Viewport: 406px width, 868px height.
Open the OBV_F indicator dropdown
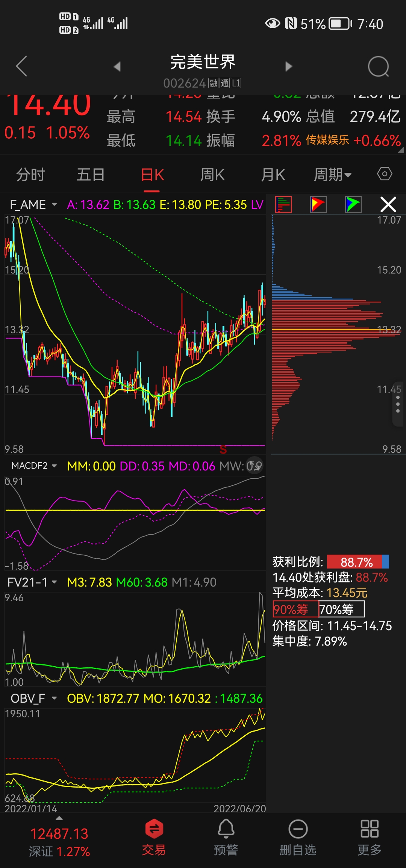coord(34,699)
